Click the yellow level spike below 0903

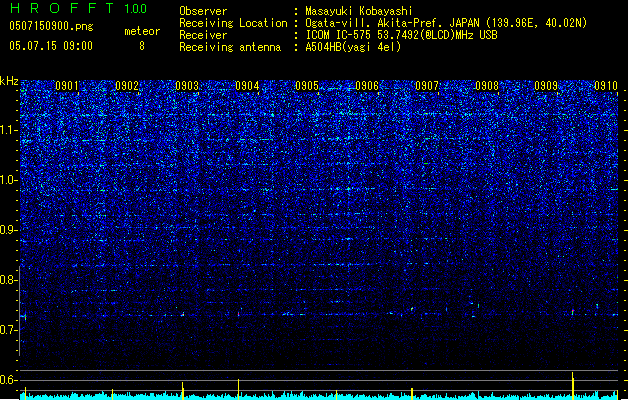(183, 390)
